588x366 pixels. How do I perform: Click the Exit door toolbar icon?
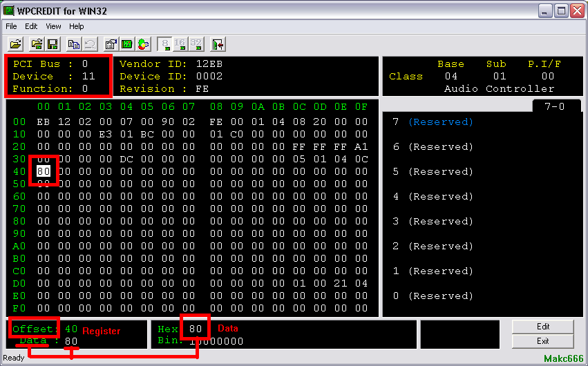tap(218, 44)
